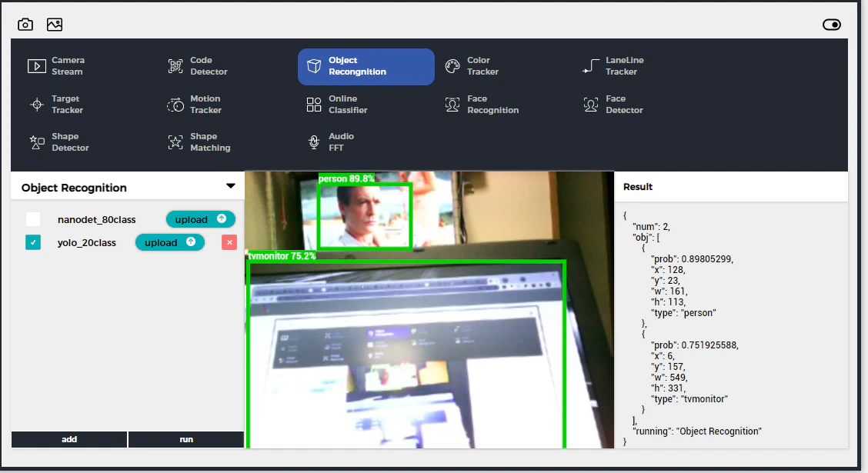Click the nanodet_80class model name
Image resolution: width=868 pixels, height=473 pixels.
tap(96, 220)
